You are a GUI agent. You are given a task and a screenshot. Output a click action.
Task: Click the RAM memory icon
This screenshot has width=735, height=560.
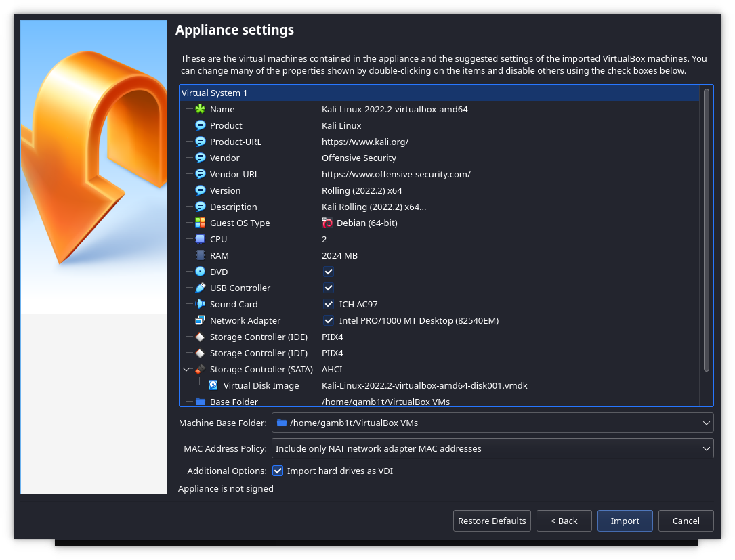200,255
